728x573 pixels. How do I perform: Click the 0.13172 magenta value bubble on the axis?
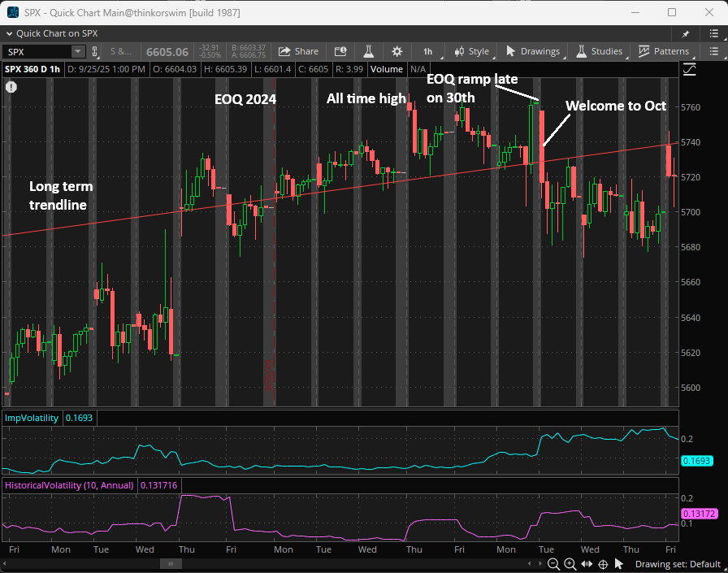tap(700, 514)
